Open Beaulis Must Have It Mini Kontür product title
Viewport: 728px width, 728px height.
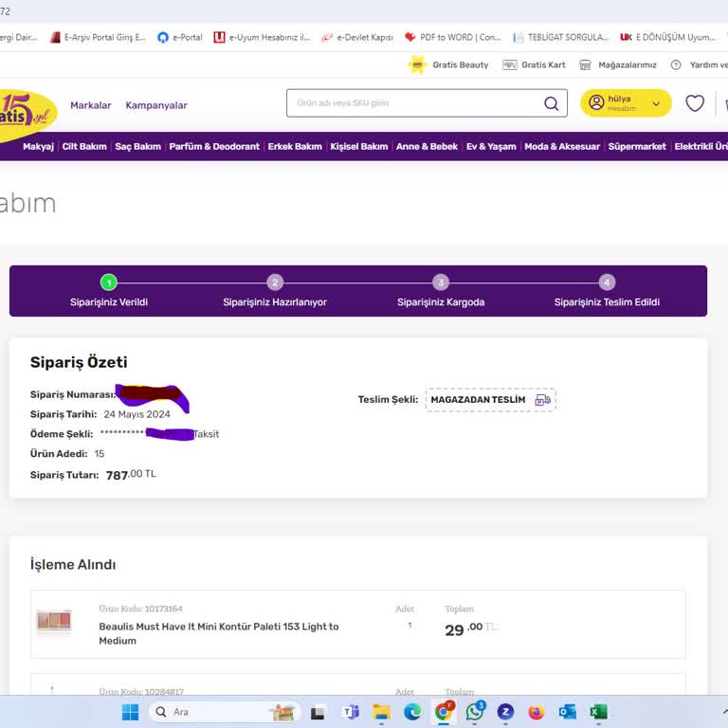pyautogui.click(x=219, y=633)
